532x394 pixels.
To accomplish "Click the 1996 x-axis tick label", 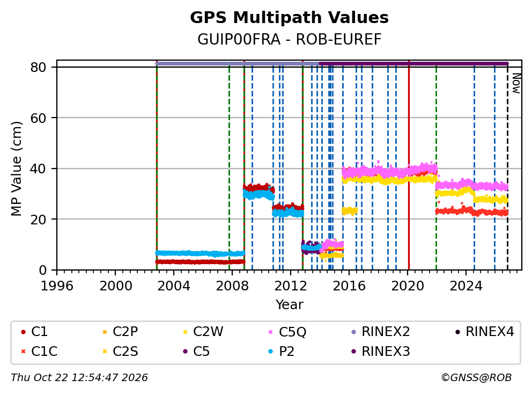I will [x=57, y=286].
